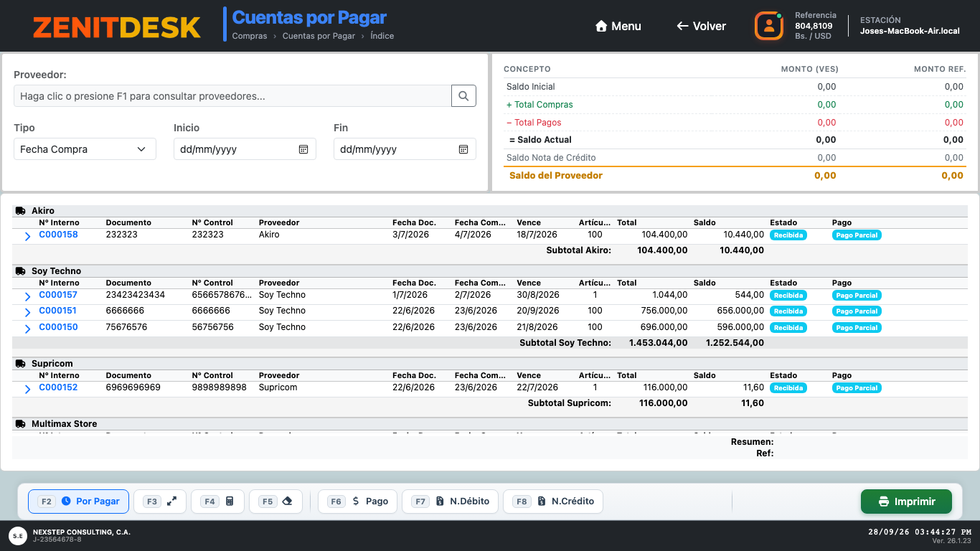The width and height of the screenshot is (980, 551).
Task: Toggle the F2 Por Pagar filter
Action: coord(78,501)
